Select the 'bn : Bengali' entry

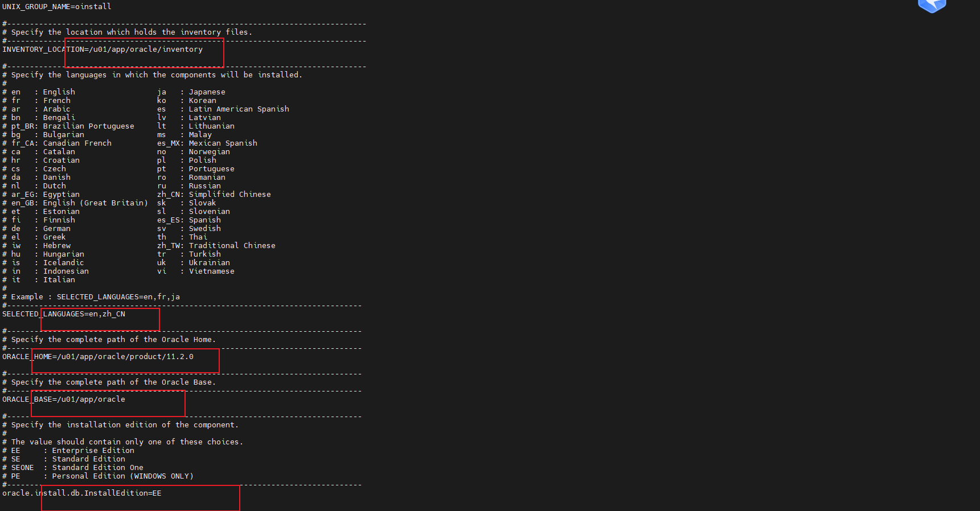(43, 118)
